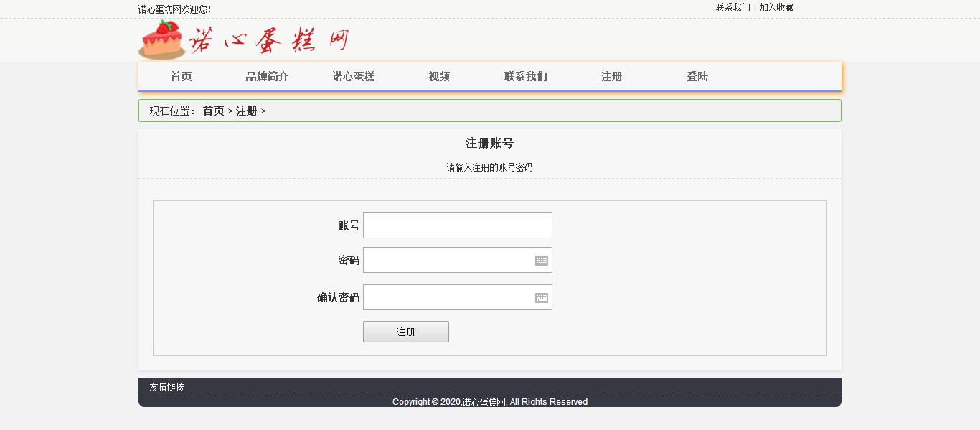This screenshot has height=430, width=980.
Task: Open the 诺心蛋糕 navigation item
Action: point(354,77)
